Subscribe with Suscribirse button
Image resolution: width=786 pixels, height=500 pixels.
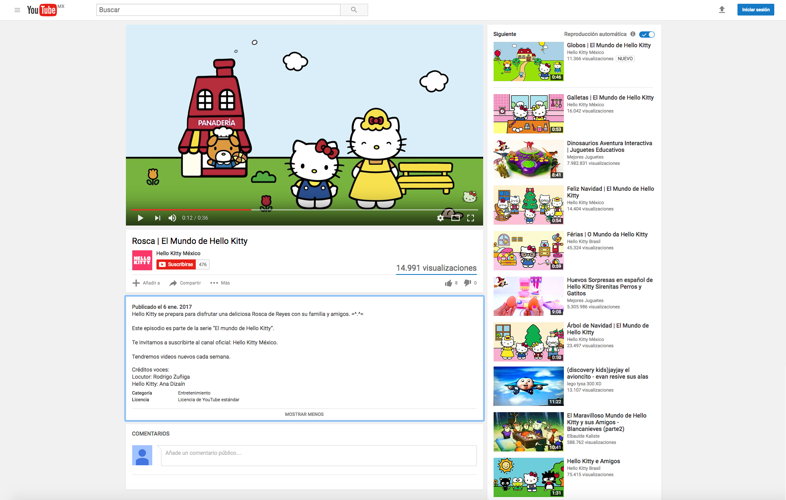175,264
